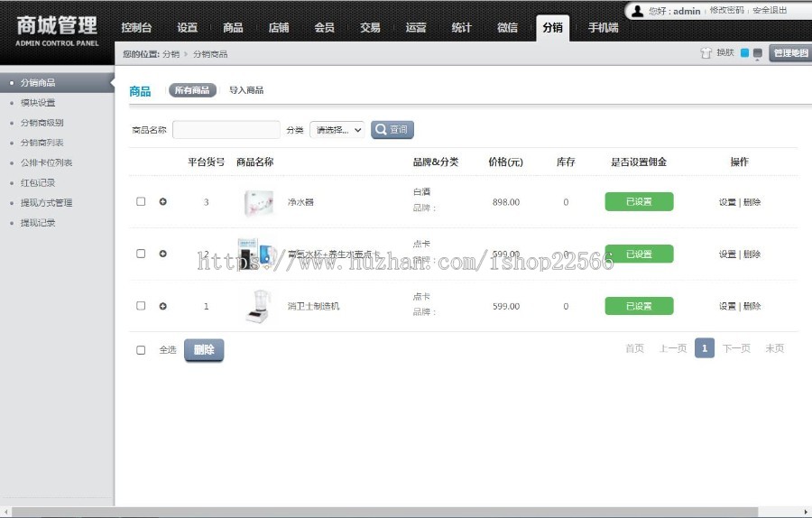The height and width of the screenshot is (518, 812).
Task: Expand the plus icon for product 2
Action: click(x=163, y=254)
